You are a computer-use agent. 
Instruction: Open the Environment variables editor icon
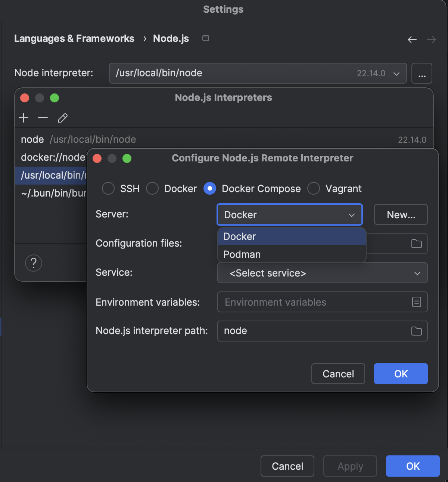417,302
